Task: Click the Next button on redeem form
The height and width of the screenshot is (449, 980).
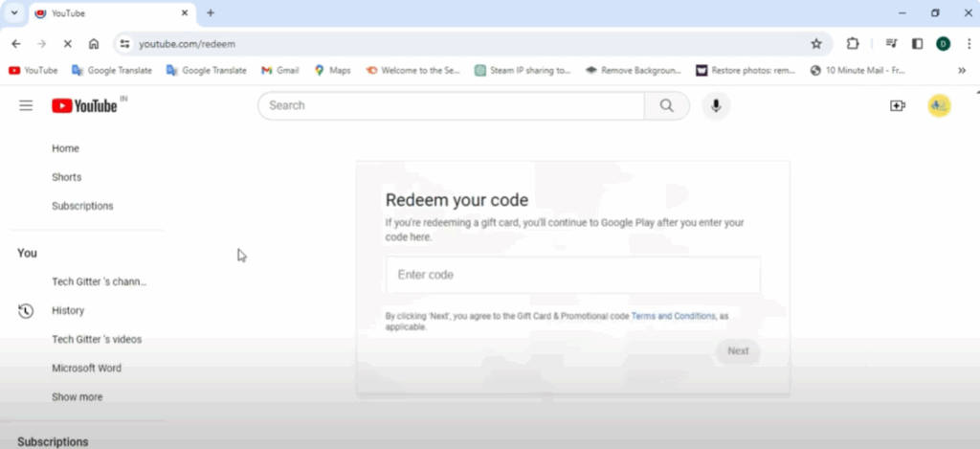Action: (738, 351)
